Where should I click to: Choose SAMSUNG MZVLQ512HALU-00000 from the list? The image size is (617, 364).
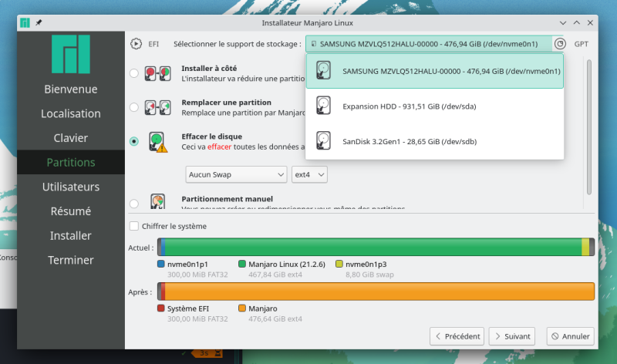click(434, 71)
